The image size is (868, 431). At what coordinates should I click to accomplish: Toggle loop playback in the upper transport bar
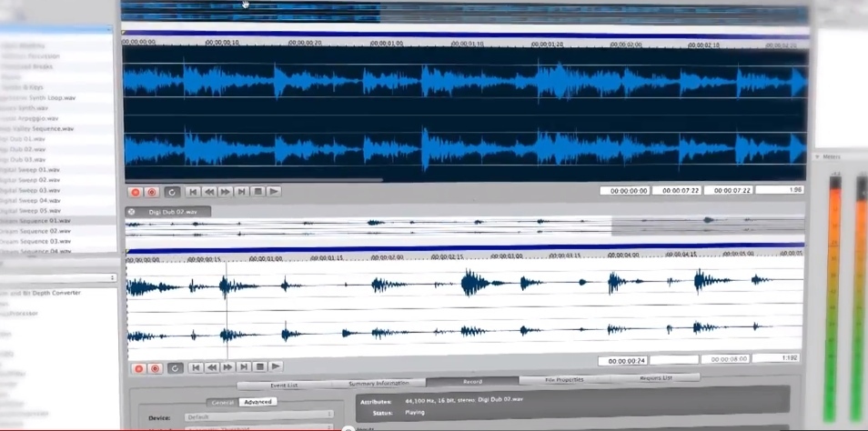click(172, 192)
